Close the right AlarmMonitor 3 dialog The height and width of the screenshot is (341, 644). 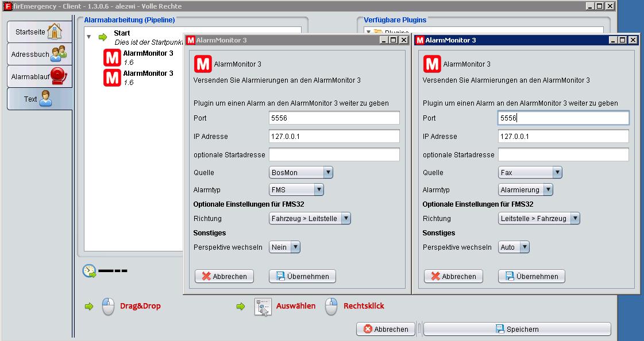click(633, 40)
